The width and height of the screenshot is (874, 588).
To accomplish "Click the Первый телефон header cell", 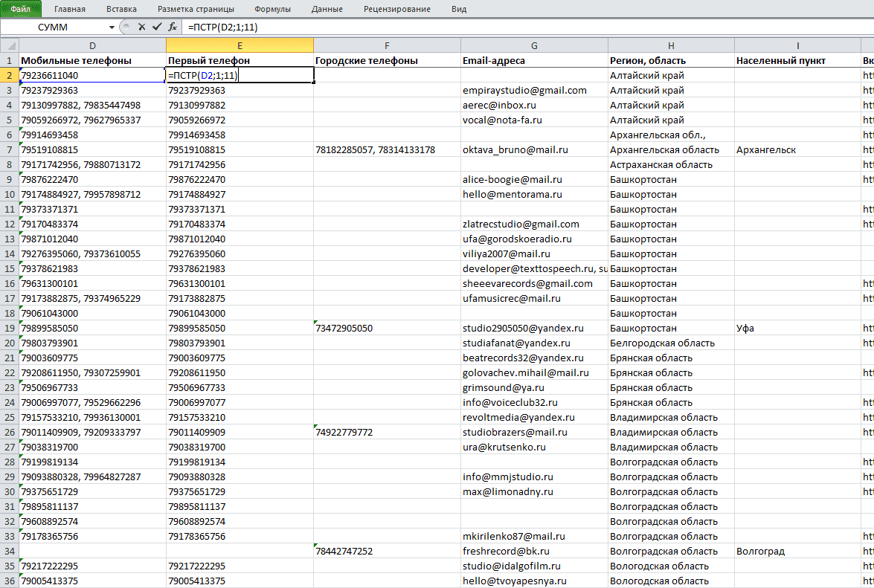I will point(240,61).
